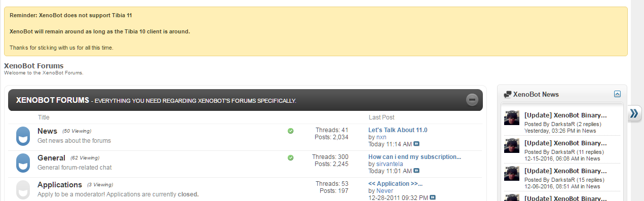Image resolution: width=644 pixels, height=201 pixels.
Task: Collapse the XenoBot Forums category
Action: [472, 100]
